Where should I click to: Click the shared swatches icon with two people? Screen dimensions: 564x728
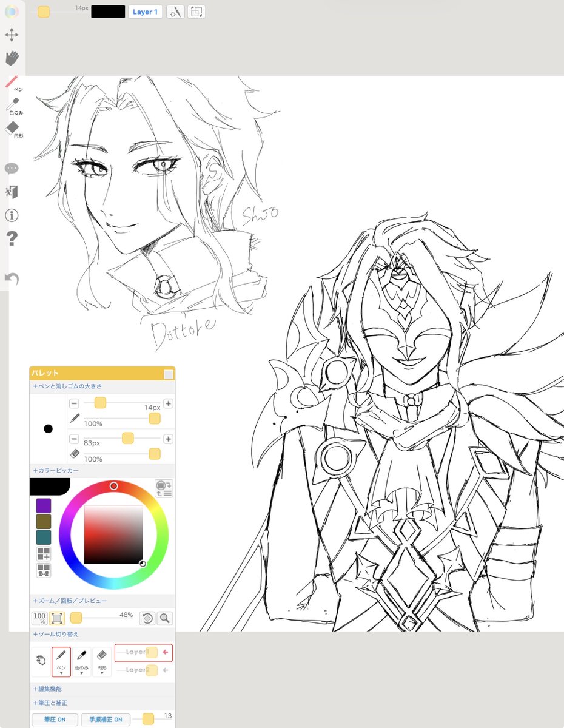click(x=44, y=570)
